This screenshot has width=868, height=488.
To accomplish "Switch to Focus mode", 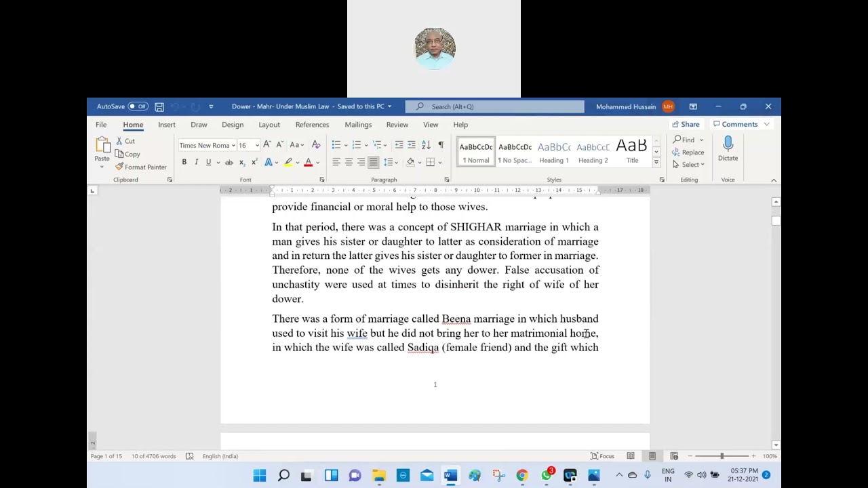I will 602,456.
